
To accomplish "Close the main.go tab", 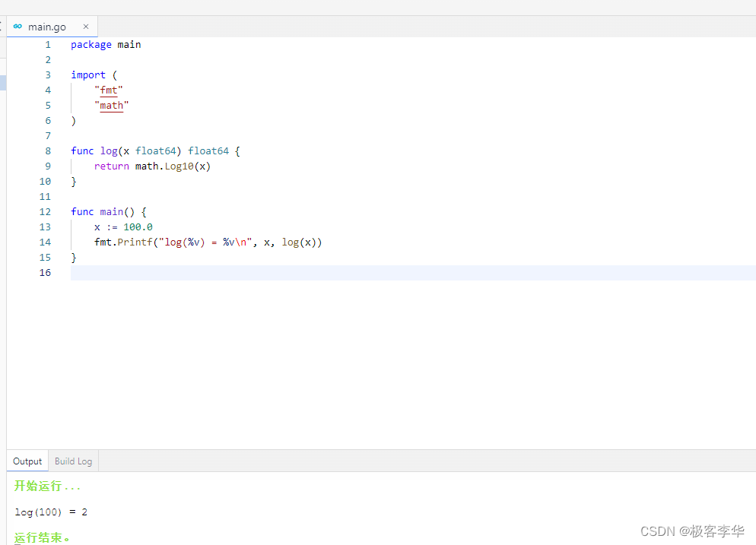I will 86,27.
